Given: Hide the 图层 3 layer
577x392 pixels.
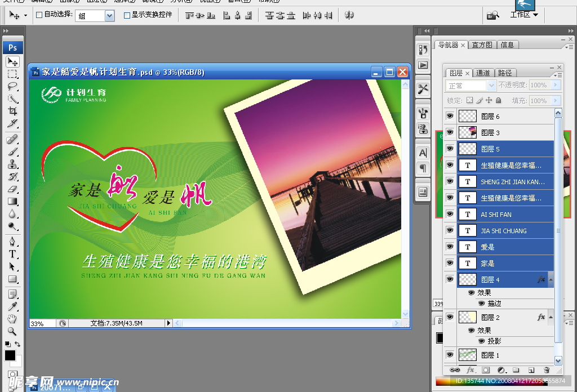Looking at the screenshot, I should pyautogui.click(x=449, y=131).
